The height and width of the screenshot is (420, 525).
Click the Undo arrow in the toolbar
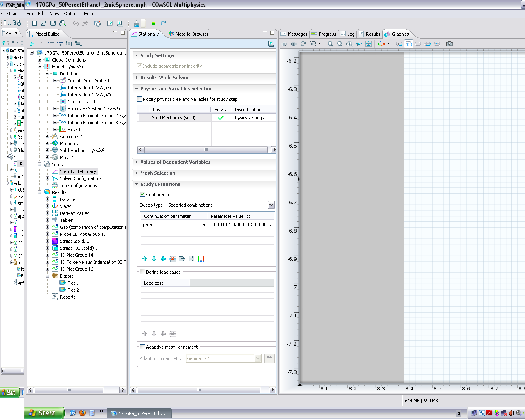(75, 23)
